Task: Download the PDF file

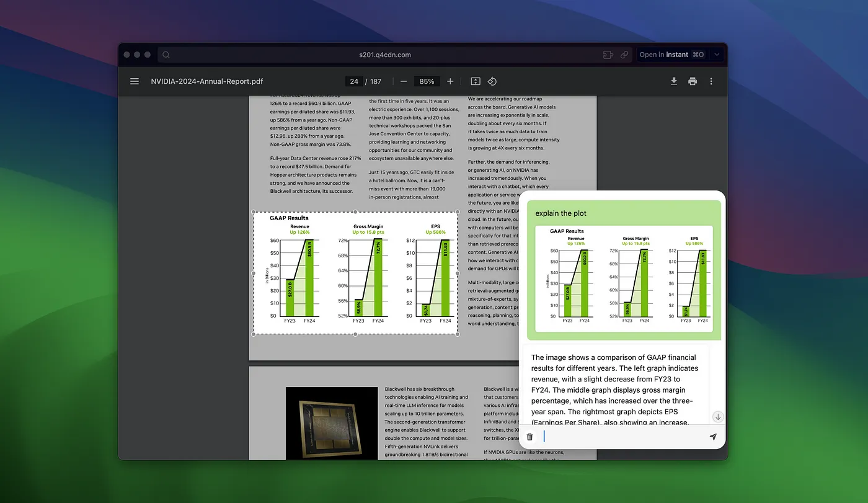Action: (674, 81)
